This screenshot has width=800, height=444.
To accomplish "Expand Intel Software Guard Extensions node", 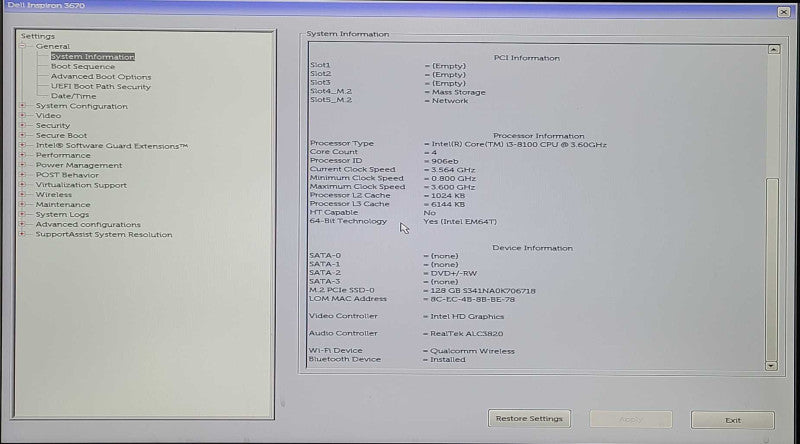I will (22, 145).
